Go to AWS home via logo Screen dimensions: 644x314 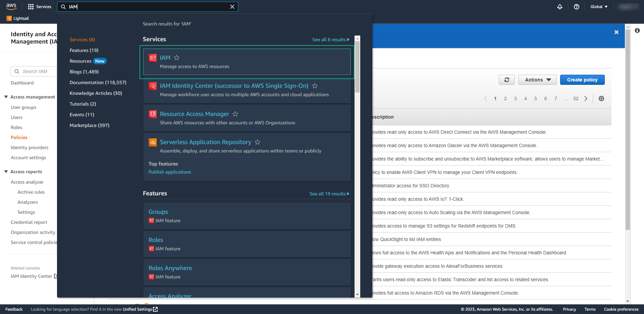(x=11, y=6)
